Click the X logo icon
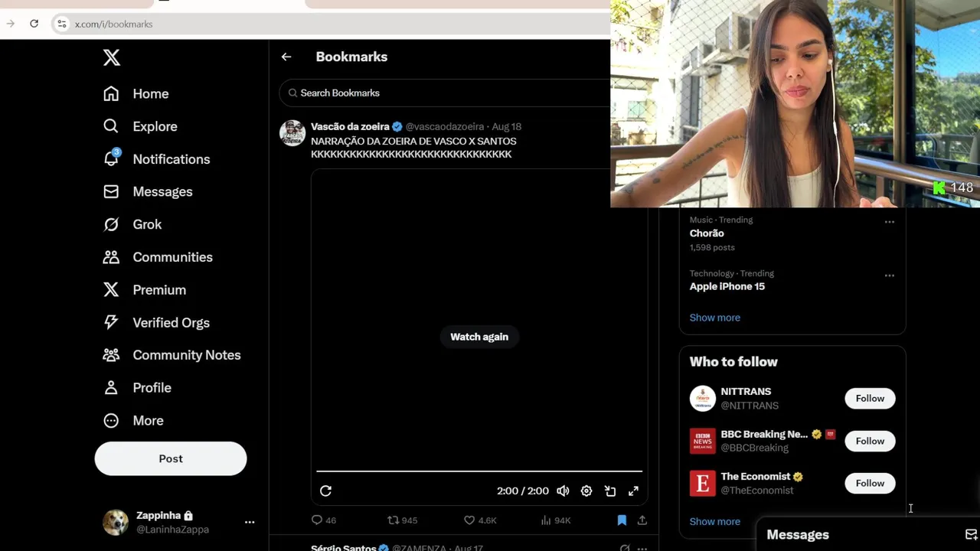 tap(112, 57)
